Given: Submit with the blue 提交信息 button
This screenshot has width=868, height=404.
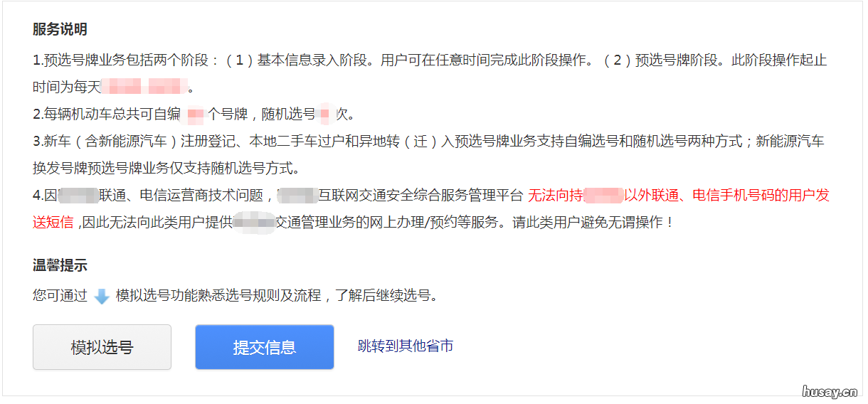Looking at the screenshot, I should tap(265, 347).
